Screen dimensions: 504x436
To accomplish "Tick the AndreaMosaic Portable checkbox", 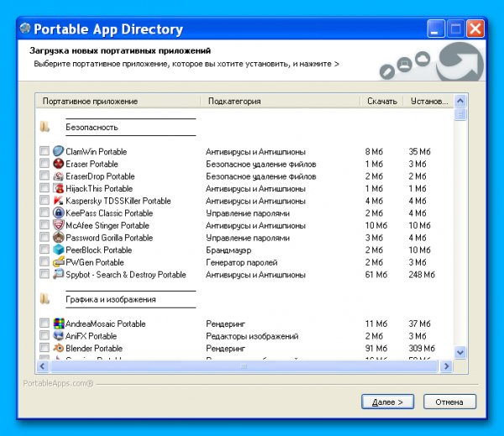I will [45, 323].
